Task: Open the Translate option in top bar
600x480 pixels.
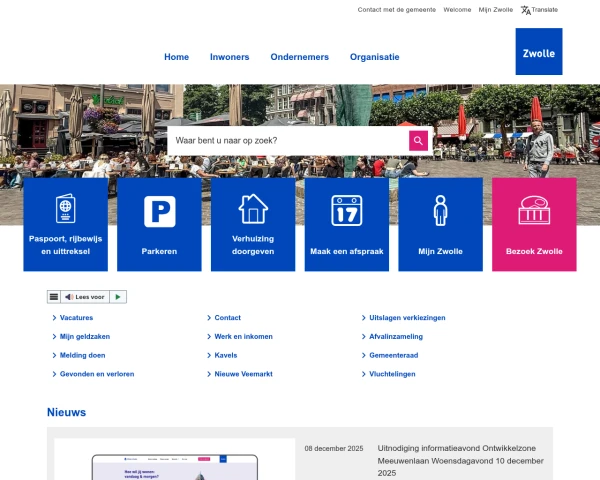Action: 539,10
